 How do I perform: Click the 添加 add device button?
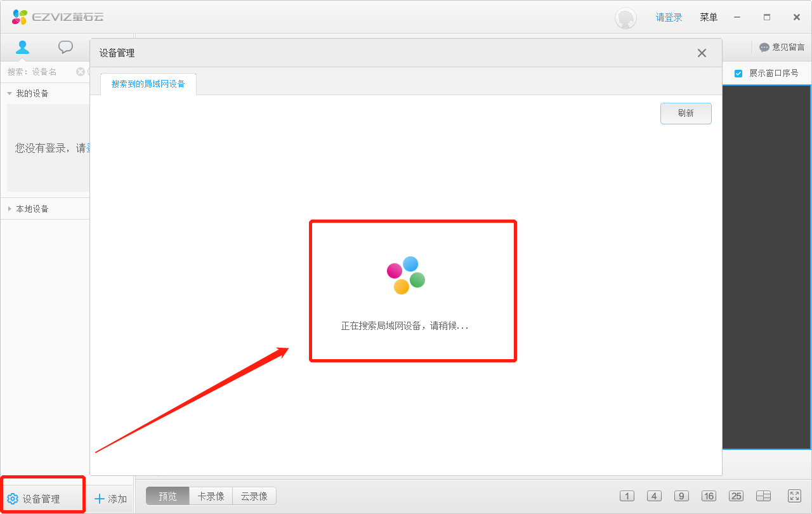click(110, 499)
